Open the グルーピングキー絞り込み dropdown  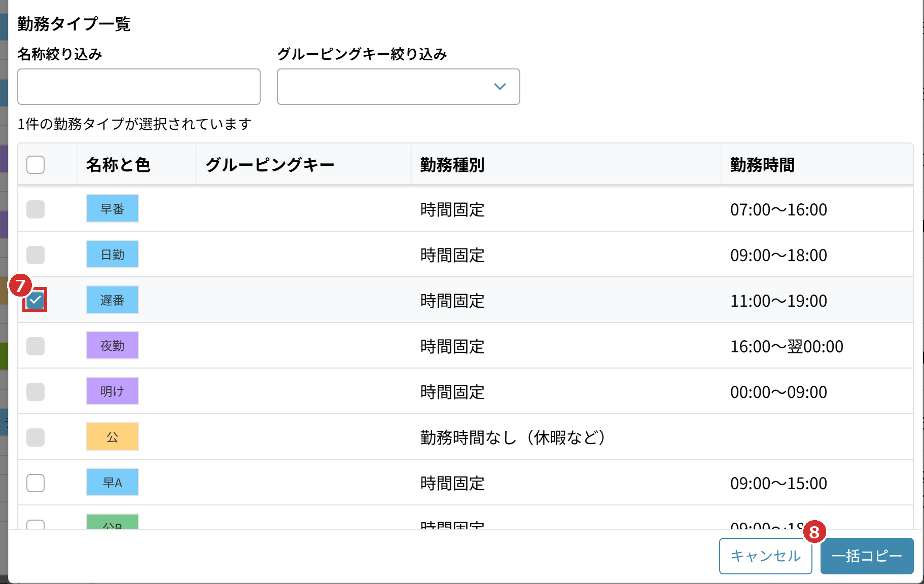[399, 87]
